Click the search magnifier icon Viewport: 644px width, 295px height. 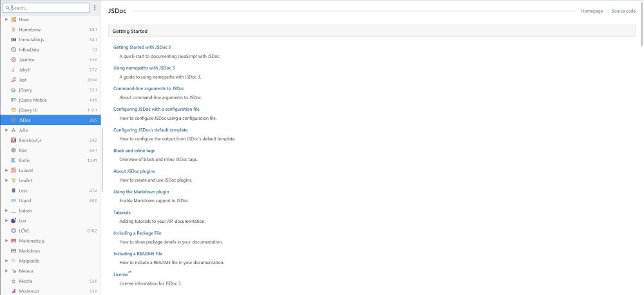click(7, 8)
